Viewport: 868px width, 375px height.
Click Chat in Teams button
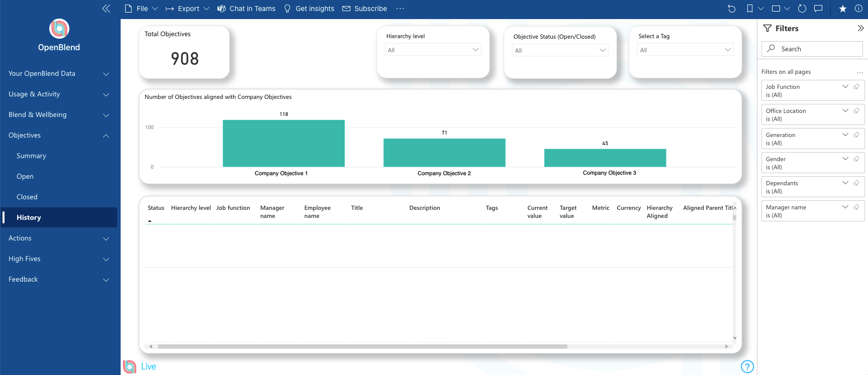click(246, 9)
